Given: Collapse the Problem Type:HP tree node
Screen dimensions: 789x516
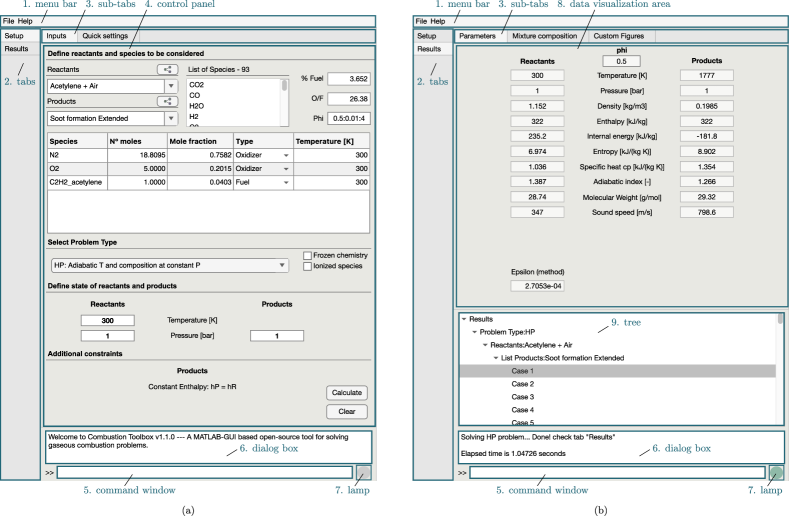Looking at the screenshot, I should click(x=474, y=331).
